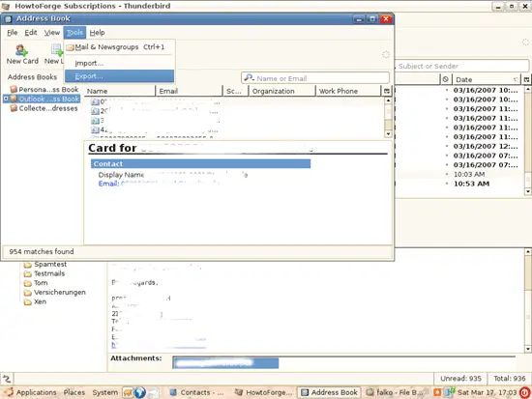Click the Ubuntu logo on the Applications menu
Screen dimensions: 532x399
9,392
